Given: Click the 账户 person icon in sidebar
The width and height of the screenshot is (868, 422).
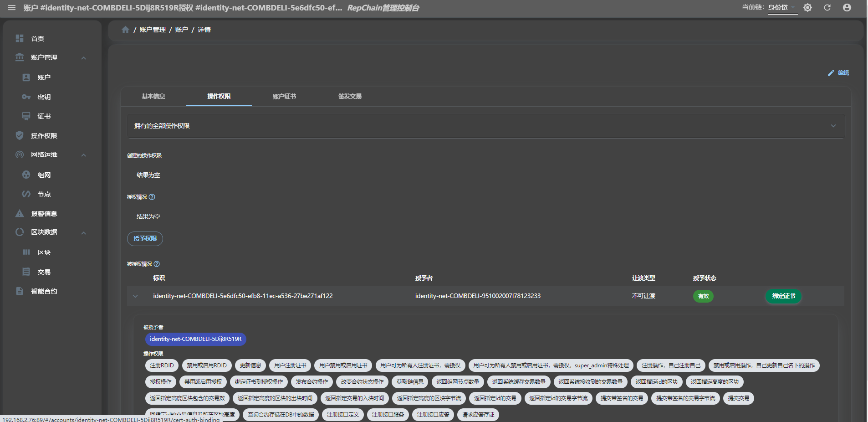Looking at the screenshot, I should (x=26, y=77).
